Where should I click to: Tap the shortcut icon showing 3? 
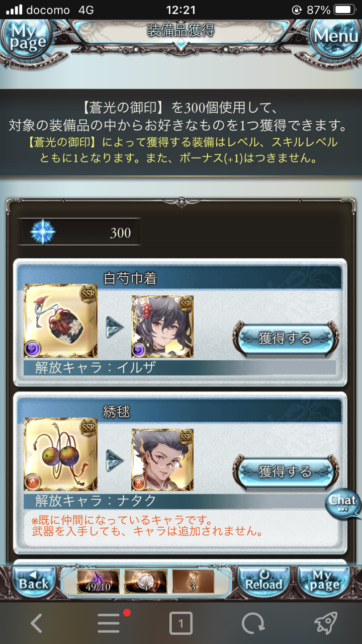click(x=193, y=582)
